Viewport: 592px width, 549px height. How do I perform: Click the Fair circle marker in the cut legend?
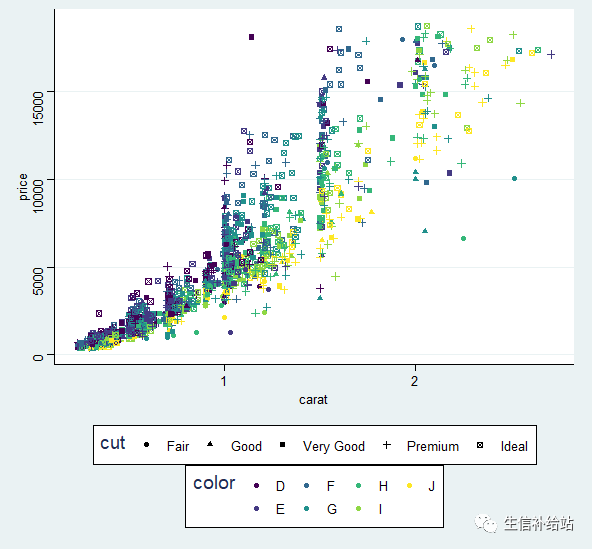tap(146, 445)
